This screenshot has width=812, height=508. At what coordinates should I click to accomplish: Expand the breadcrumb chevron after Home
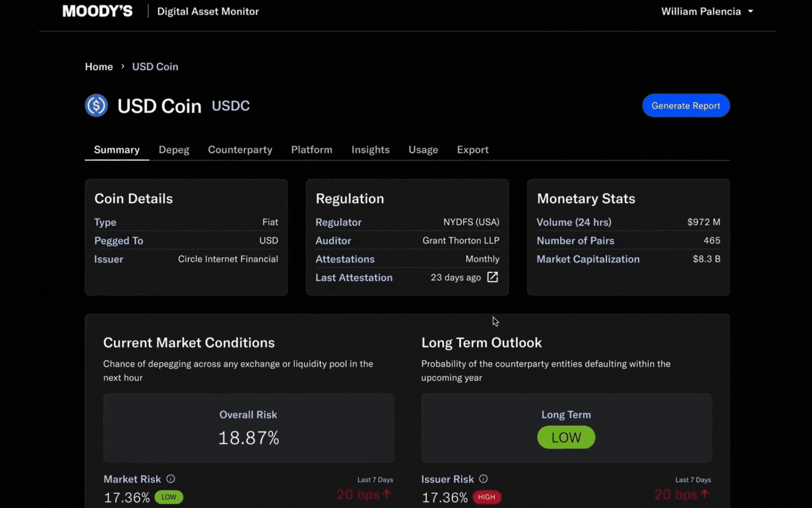122,66
